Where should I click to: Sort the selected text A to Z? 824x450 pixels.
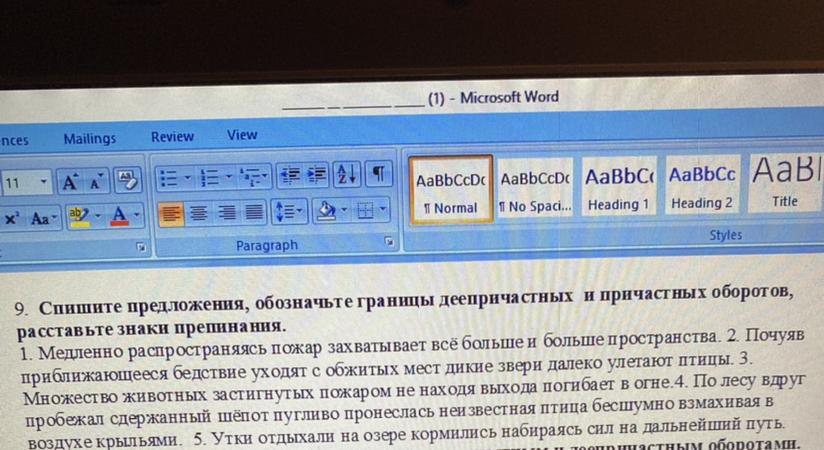(347, 173)
